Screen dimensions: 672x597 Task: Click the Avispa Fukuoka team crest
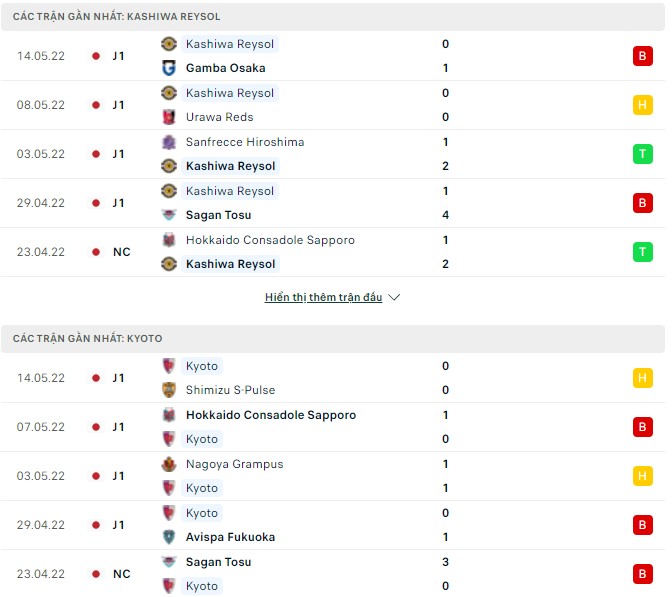pos(169,537)
